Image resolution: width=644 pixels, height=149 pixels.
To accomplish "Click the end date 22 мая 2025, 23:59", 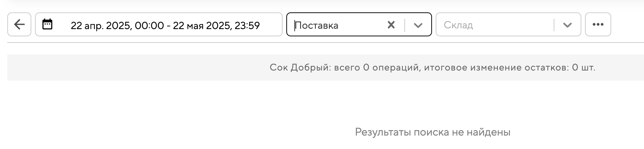I will 216,25.
